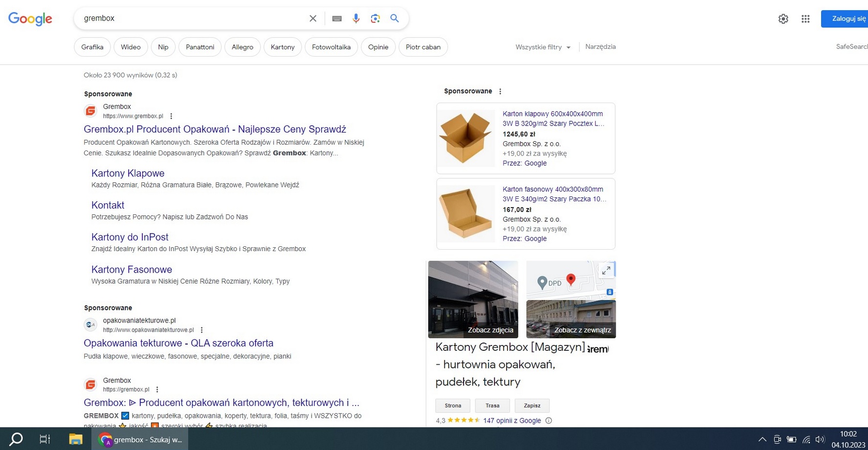Search by image with Google Lens

click(375, 19)
